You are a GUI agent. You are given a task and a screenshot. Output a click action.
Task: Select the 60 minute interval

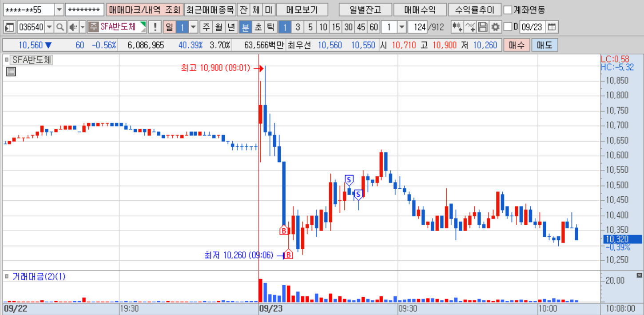click(374, 27)
